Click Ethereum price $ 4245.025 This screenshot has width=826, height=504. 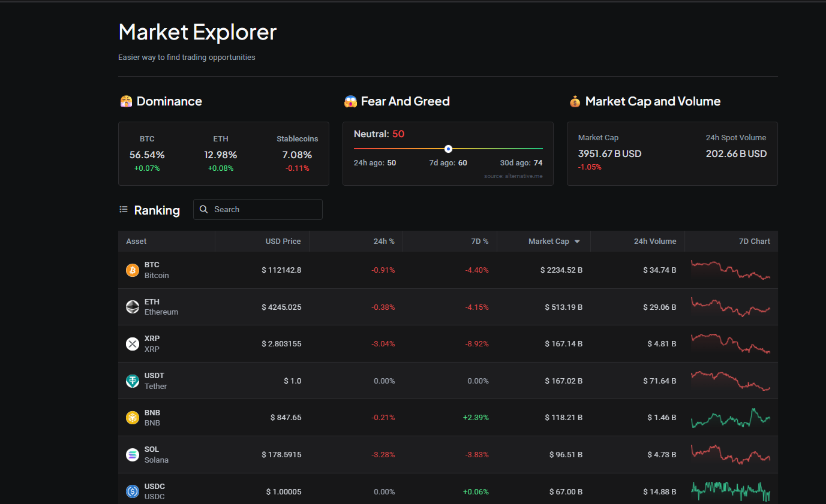pyautogui.click(x=281, y=307)
